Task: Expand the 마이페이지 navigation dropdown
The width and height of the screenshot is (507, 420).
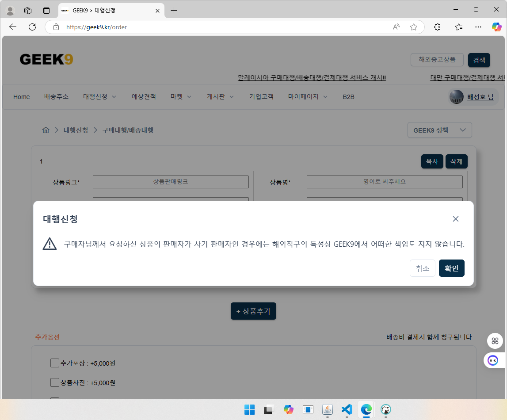Action: tap(308, 97)
